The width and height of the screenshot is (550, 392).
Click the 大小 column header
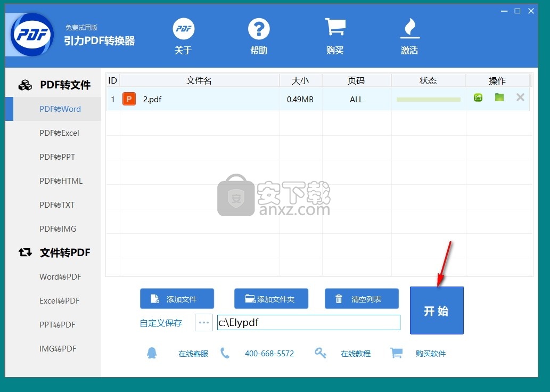[300, 80]
